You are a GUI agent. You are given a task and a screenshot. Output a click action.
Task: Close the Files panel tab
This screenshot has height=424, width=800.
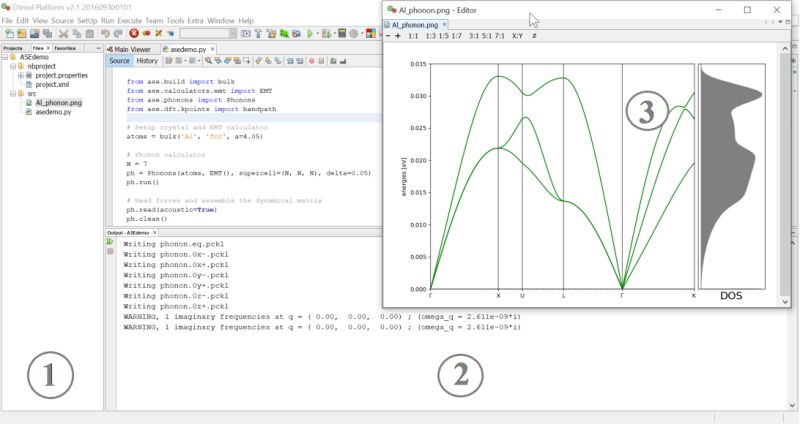click(48, 48)
